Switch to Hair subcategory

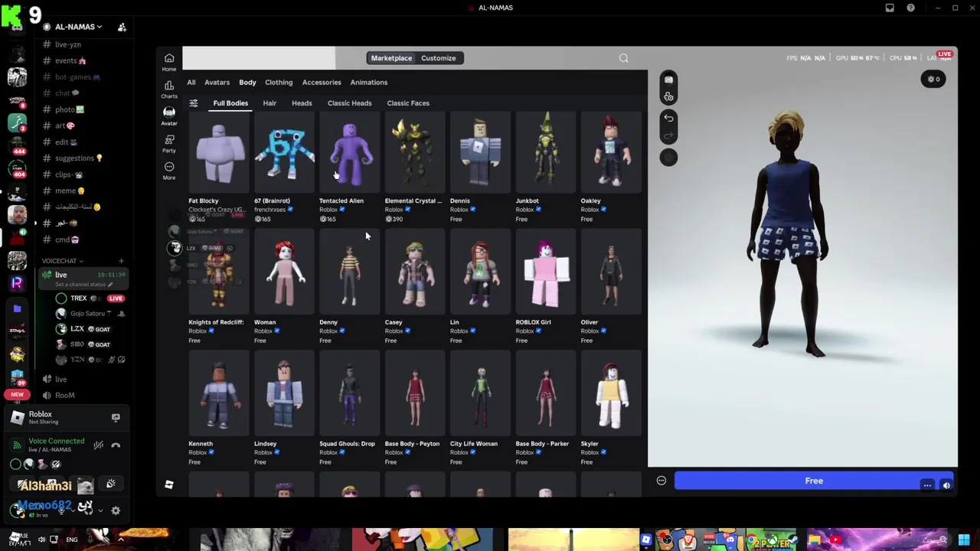tap(269, 103)
